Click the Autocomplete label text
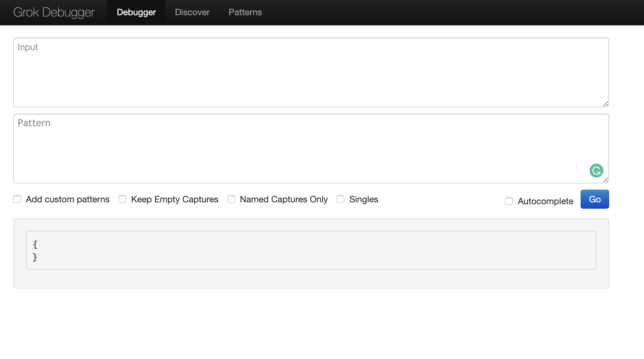This screenshot has height=359, width=644. click(x=545, y=201)
